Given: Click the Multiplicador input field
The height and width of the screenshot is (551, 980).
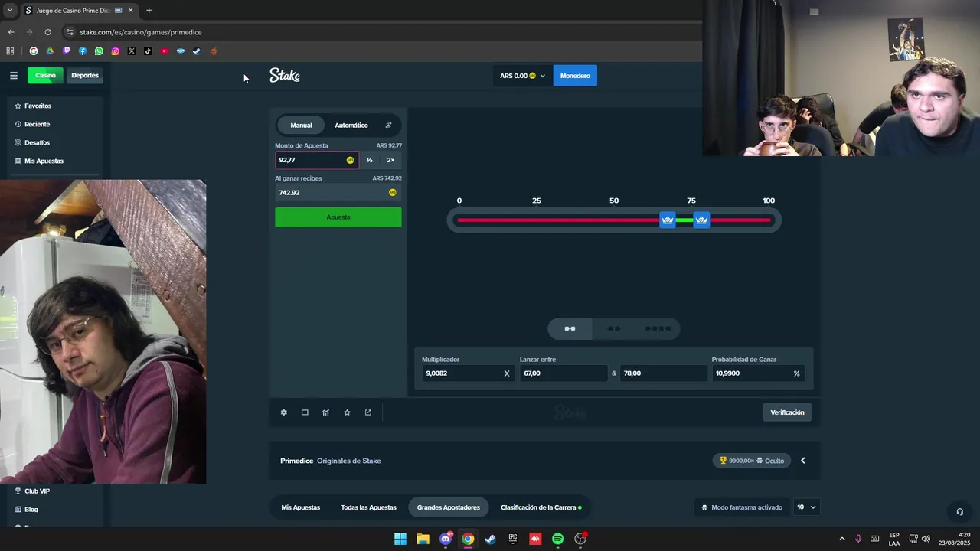Looking at the screenshot, I should (468, 373).
